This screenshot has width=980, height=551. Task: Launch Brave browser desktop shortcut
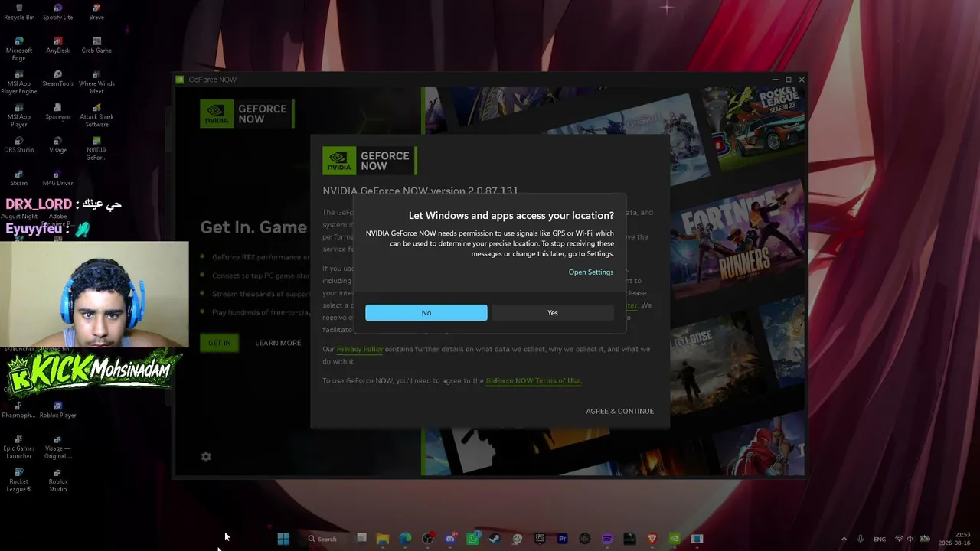click(x=96, y=12)
